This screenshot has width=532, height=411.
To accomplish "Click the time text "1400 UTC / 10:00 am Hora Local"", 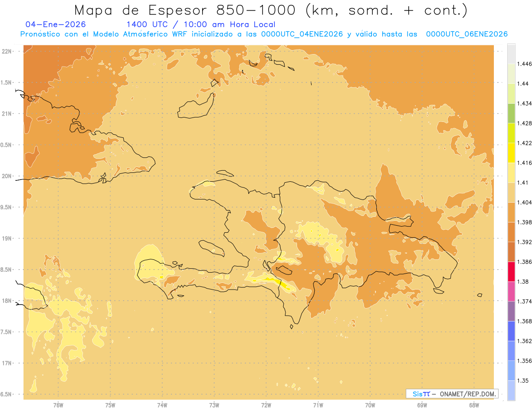I will point(201,24).
